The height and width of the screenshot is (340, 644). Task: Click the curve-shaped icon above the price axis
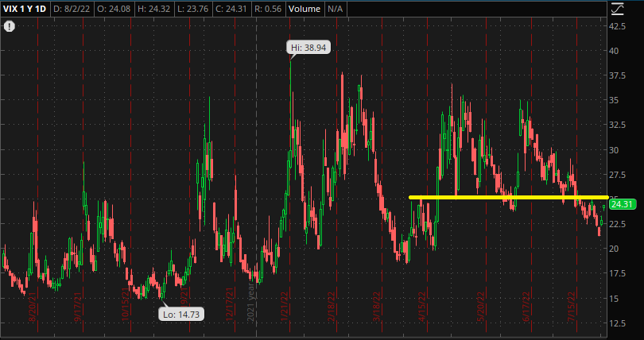[617, 9]
